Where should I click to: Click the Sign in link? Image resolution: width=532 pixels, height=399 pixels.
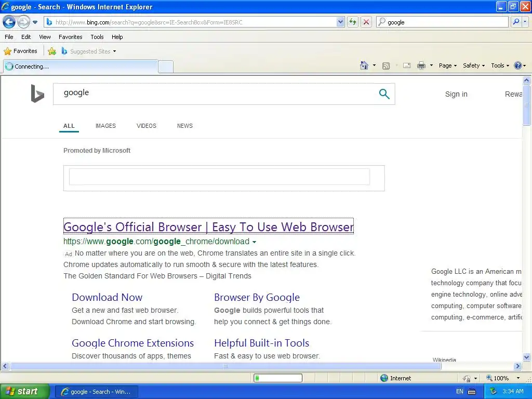(x=456, y=94)
